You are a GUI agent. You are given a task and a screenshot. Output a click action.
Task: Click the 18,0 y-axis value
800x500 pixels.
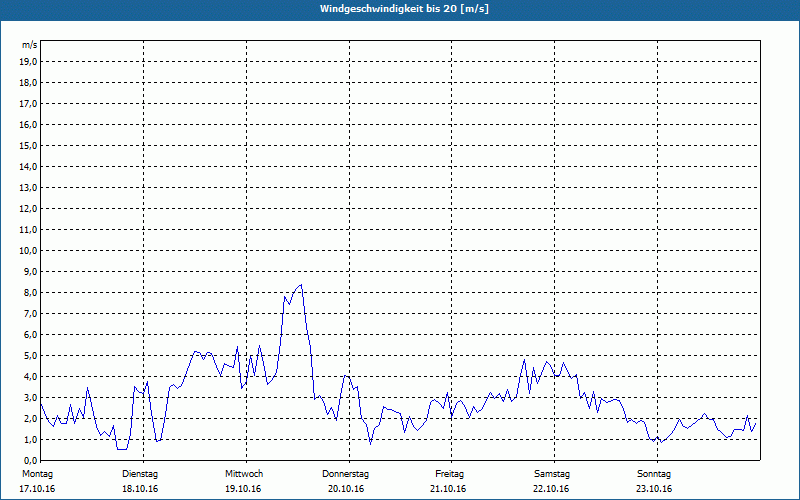(x=28, y=83)
